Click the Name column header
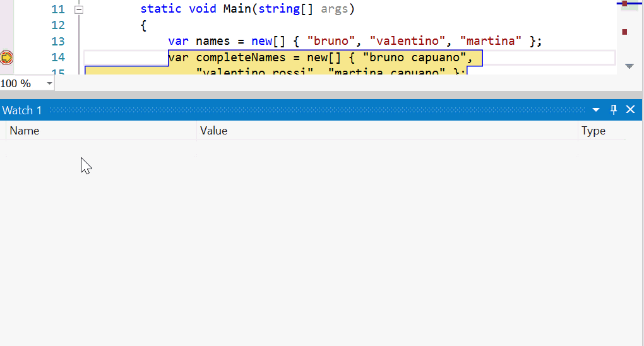 click(x=25, y=131)
